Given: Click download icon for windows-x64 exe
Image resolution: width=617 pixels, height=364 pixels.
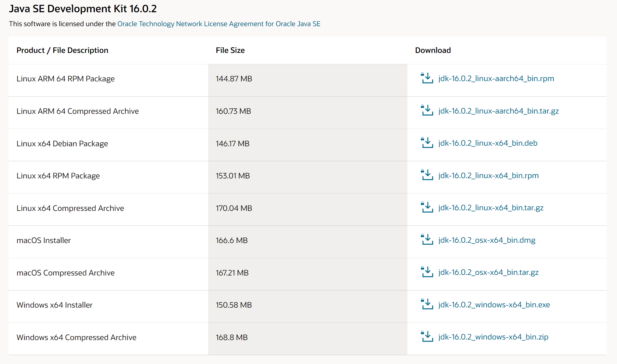Looking at the screenshot, I should pos(427,304).
